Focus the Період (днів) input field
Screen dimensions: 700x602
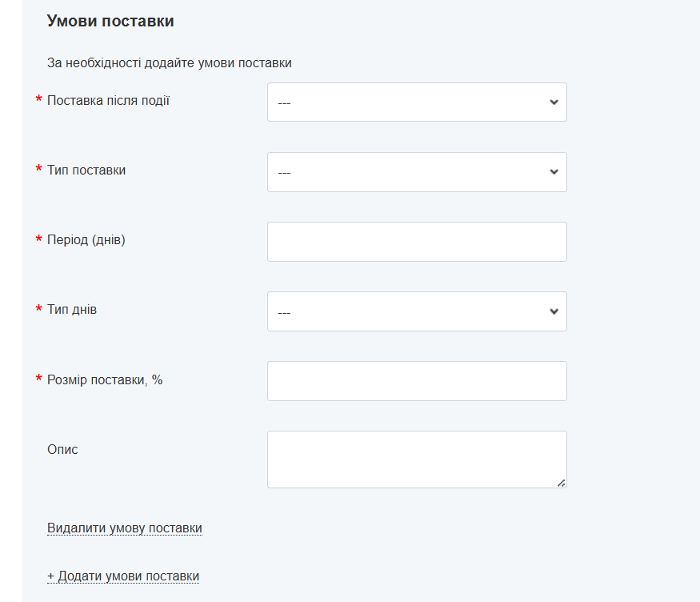(416, 242)
